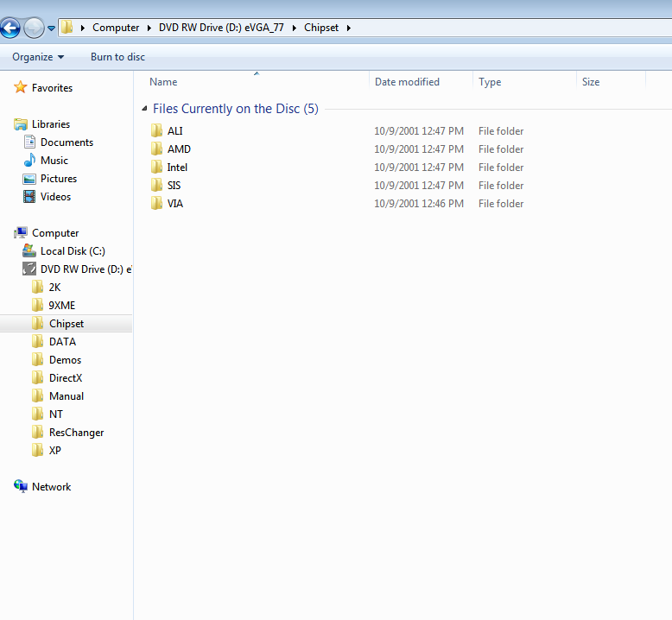Viewport: 672px width, 620px height.
Task: Click the Forward navigation arrow button
Action: 34,28
